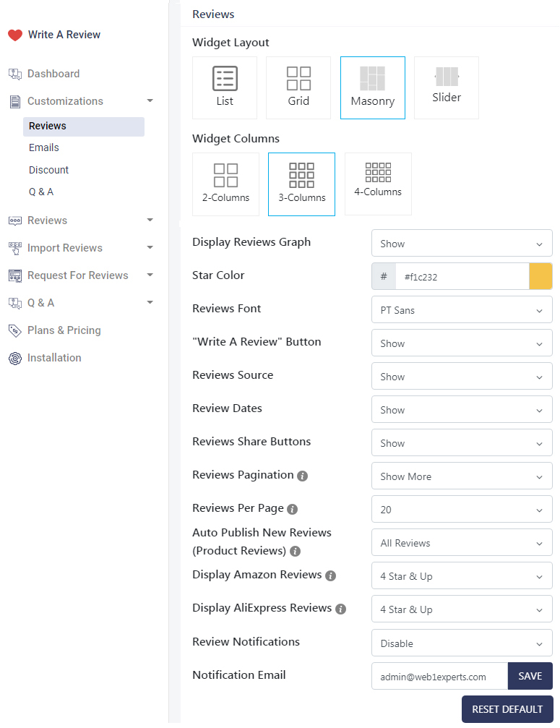Click the Installation target icon
The width and height of the screenshot is (560, 728).
(x=15, y=358)
